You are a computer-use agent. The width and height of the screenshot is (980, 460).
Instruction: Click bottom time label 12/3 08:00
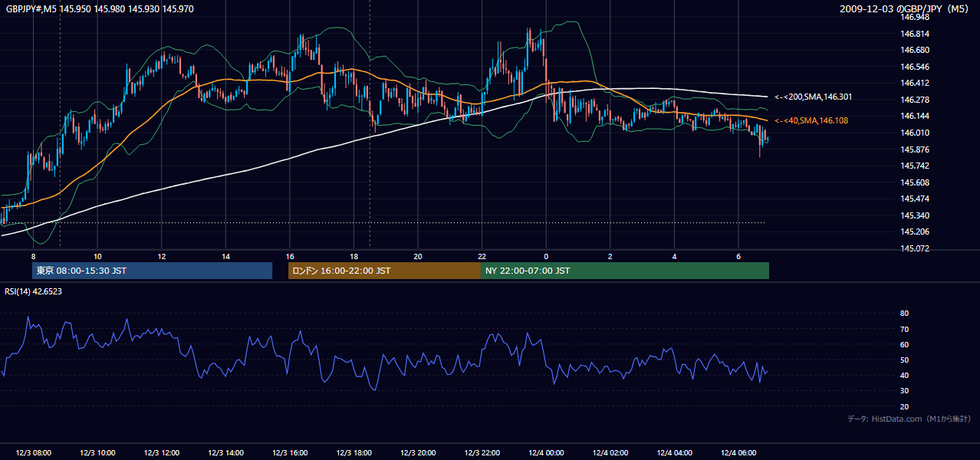32,453
